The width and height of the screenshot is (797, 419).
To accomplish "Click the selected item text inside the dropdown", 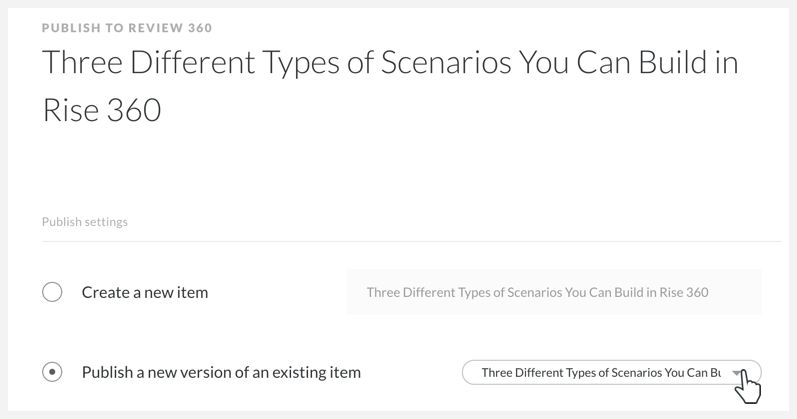I will [600, 373].
